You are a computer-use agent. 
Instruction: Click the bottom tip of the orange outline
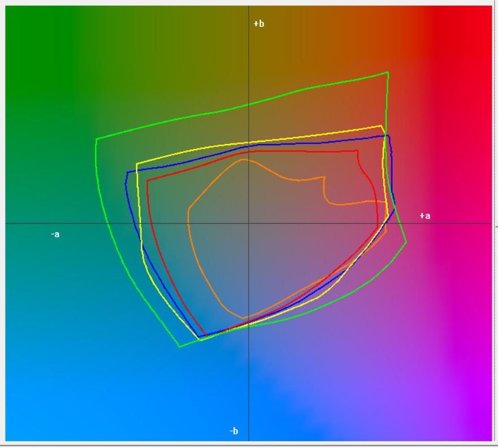pos(243,318)
